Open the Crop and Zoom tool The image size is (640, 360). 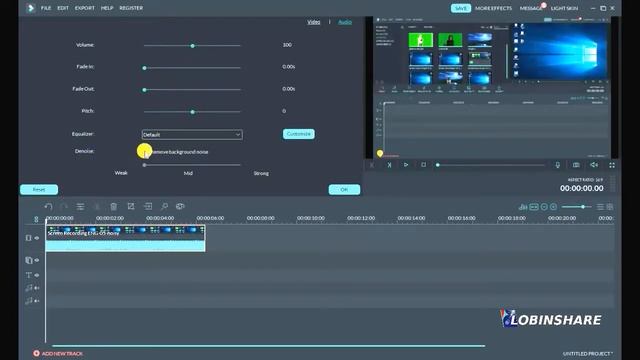coord(131,207)
